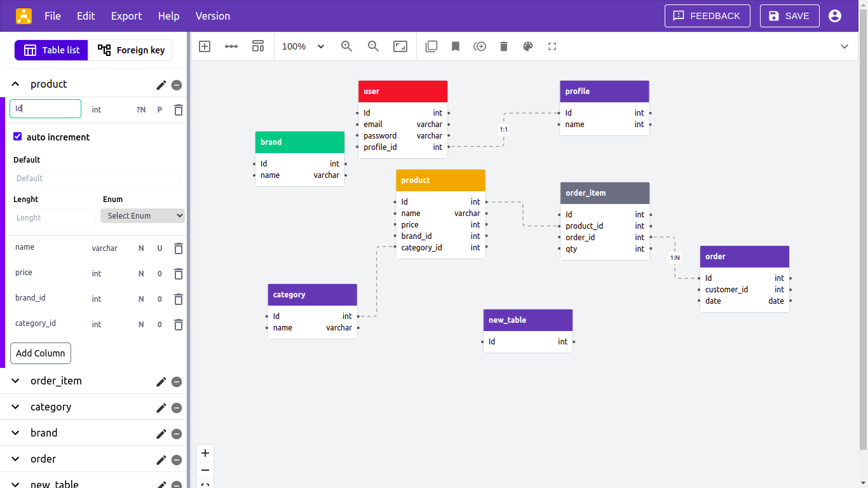Open the Export menu
This screenshot has height=488, width=868.
126,16
